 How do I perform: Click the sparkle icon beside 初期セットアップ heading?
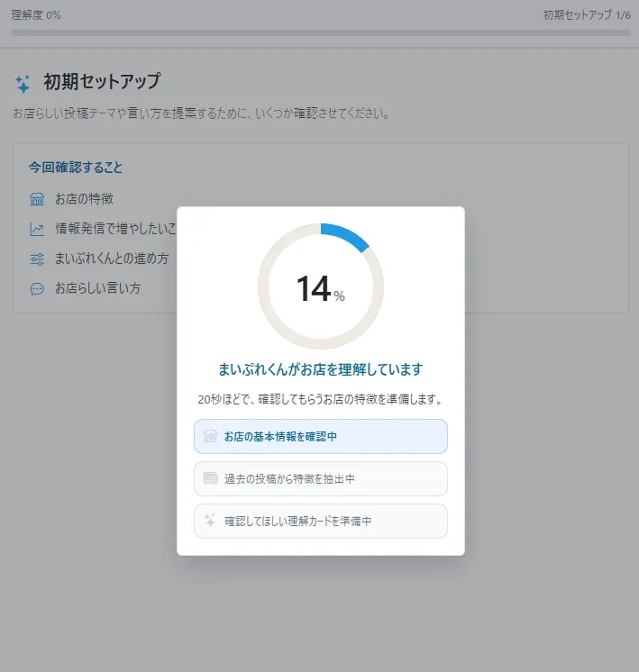[23, 84]
